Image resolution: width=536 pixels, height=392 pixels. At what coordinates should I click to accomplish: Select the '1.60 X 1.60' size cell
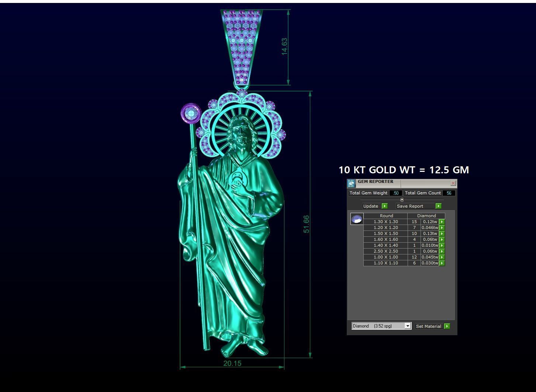click(386, 240)
